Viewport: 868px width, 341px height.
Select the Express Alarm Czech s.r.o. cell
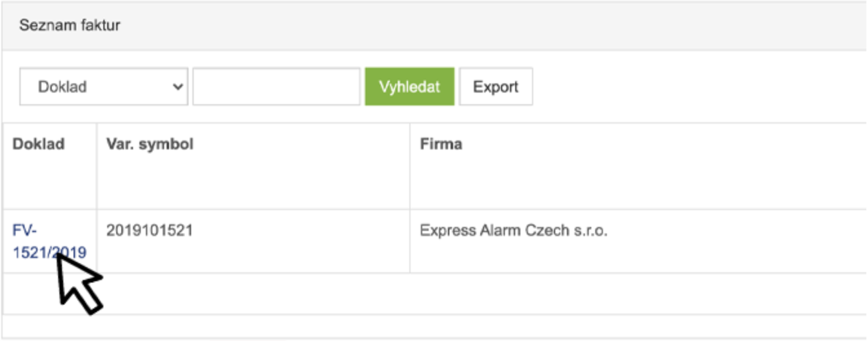tap(513, 230)
